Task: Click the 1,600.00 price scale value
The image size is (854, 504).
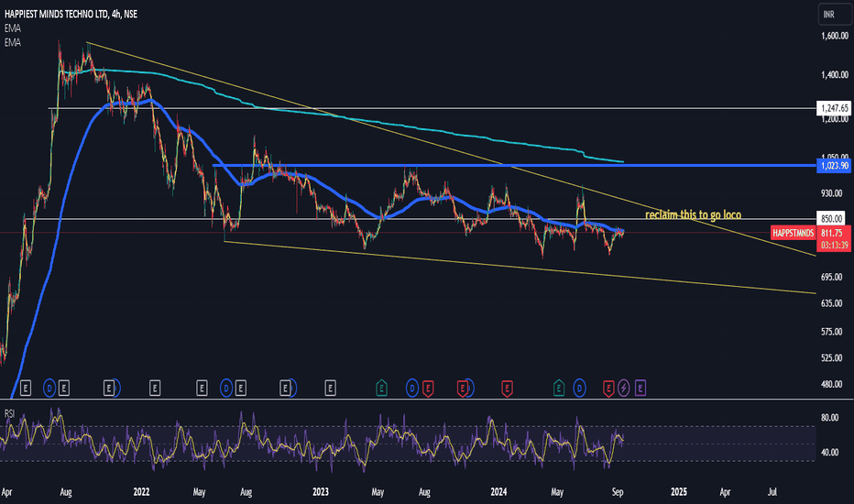Action: tap(835, 36)
